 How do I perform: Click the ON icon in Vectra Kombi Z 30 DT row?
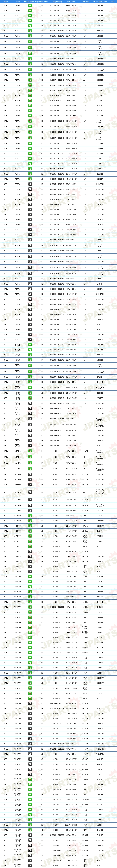(30, 865)
